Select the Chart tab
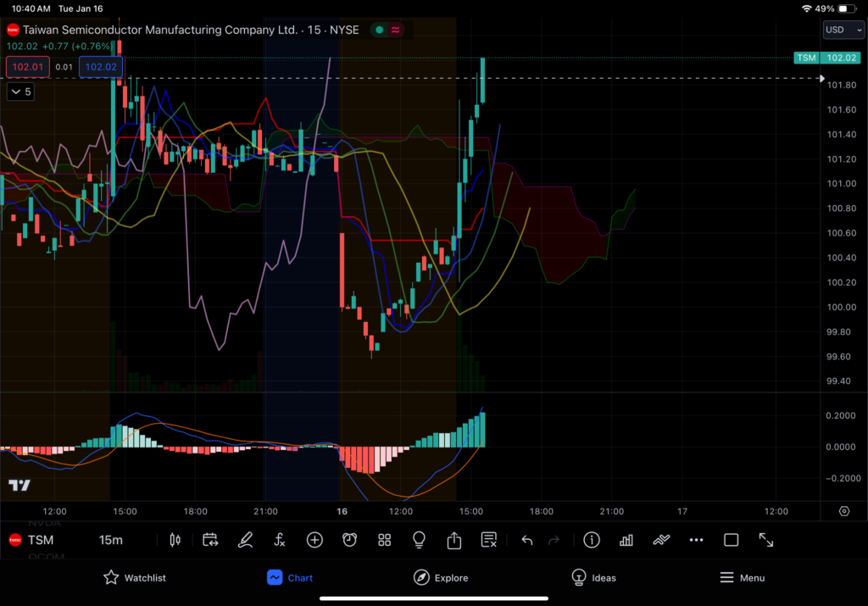Viewport: 868px width, 606px height. coord(290,578)
